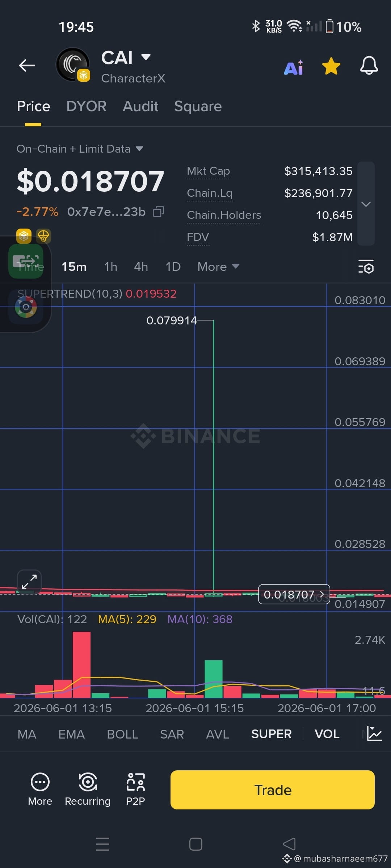
Task: Tap the BNB chain badge icon
Action: (x=24, y=236)
